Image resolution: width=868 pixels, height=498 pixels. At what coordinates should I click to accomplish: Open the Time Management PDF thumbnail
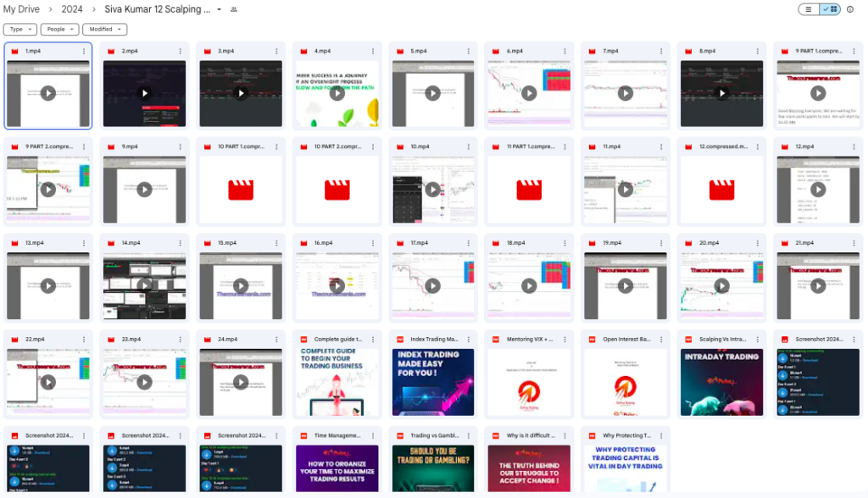(x=337, y=468)
